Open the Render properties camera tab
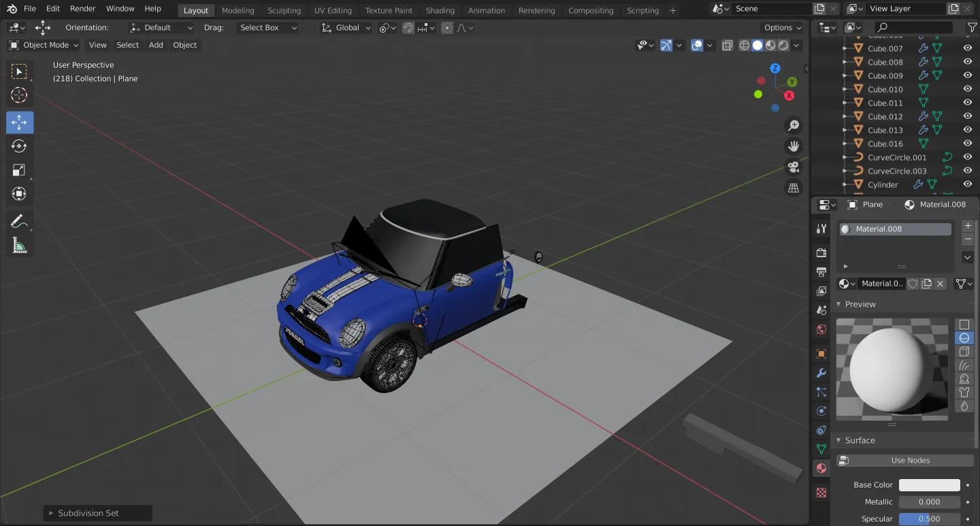This screenshot has height=526, width=980. pos(821,252)
